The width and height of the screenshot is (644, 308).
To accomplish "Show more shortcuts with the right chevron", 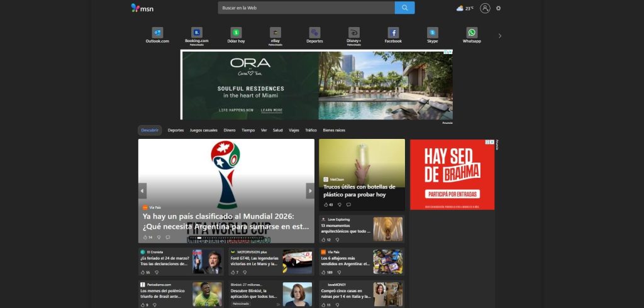I will click(x=500, y=36).
